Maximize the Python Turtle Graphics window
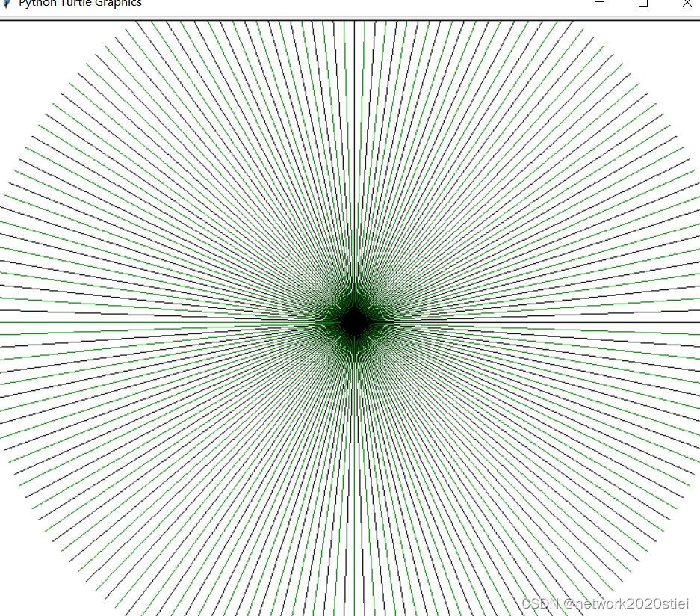 pos(643,3)
